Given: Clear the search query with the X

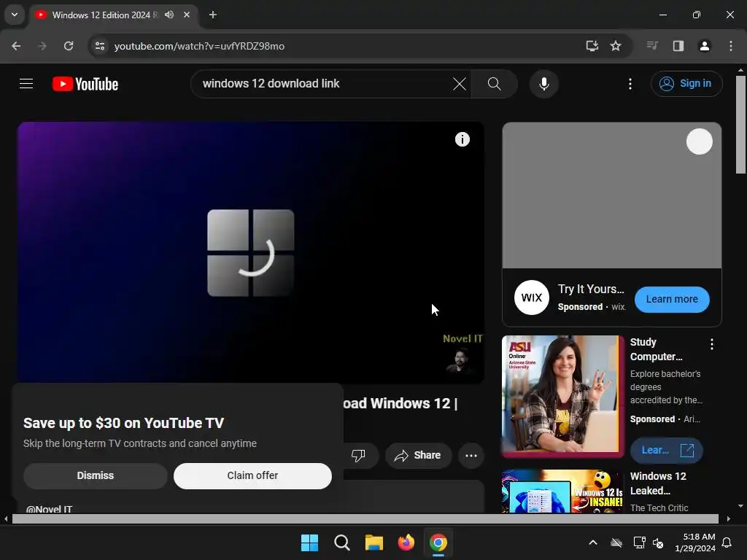Looking at the screenshot, I should point(460,84).
